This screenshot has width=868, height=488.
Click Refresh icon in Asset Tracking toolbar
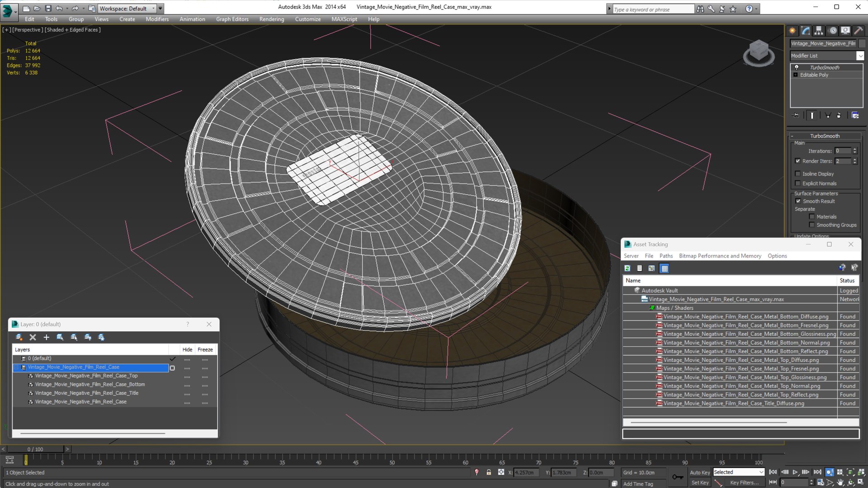[627, 268]
